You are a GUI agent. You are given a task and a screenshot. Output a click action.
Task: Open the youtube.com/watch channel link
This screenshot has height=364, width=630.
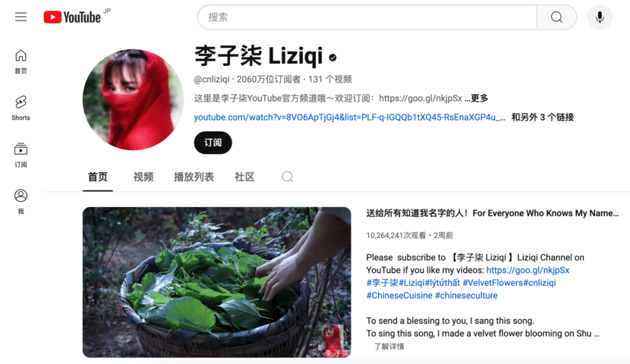pyautogui.click(x=349, y=117)
